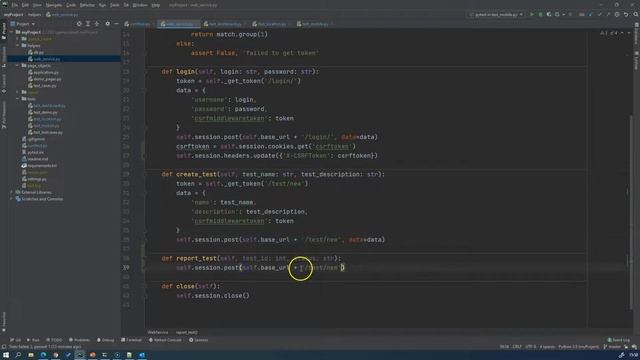Click the VCS rollback/undo arrow icon
640x360 pixels.
click(x=626, y=14)
